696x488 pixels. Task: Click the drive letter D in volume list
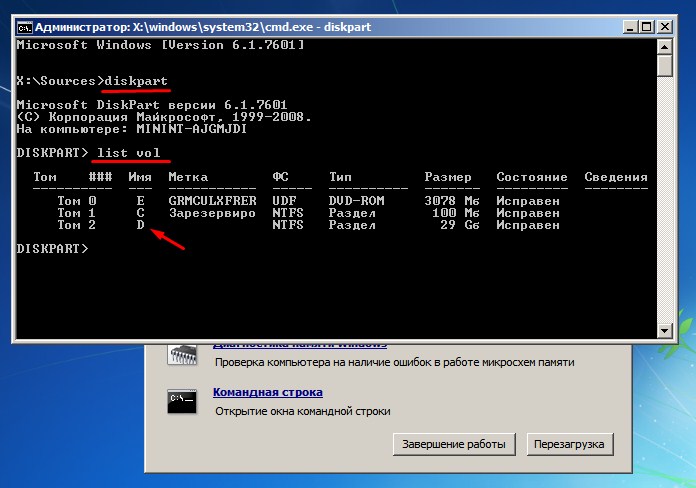click(140, 225)
